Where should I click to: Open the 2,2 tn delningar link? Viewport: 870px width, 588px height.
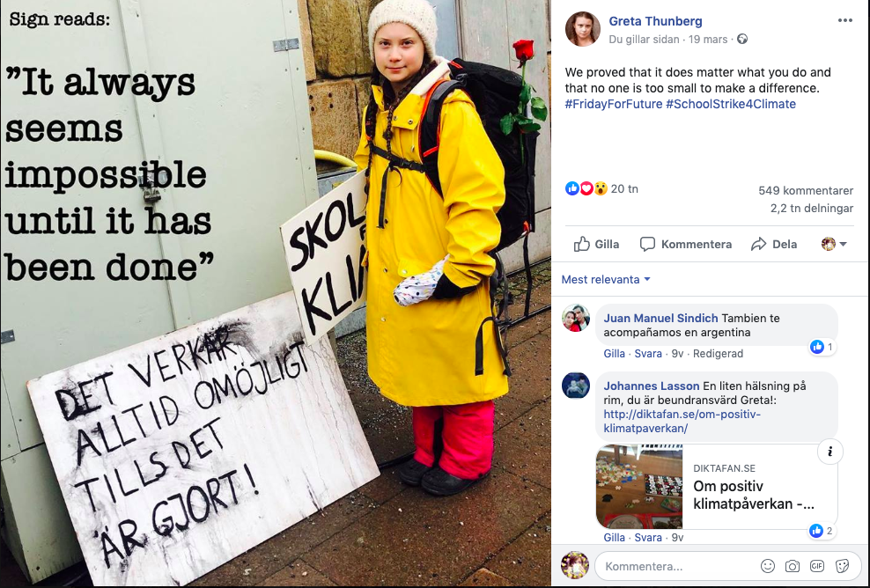[x=812, y=208]
